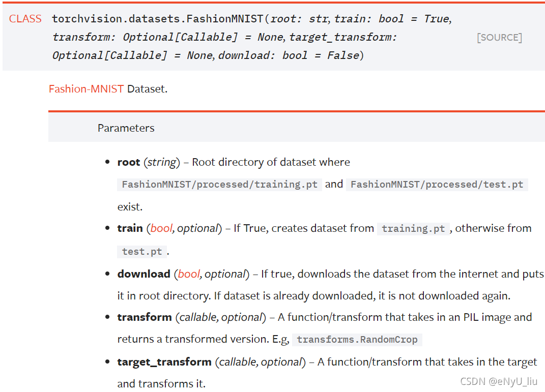Click the root parameter name

[x=129, y=162]
